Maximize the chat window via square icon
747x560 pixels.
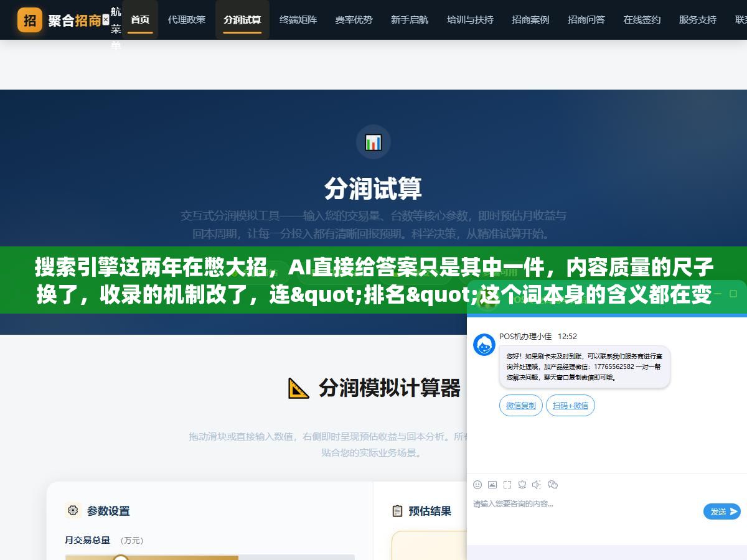tap(733, 294)
